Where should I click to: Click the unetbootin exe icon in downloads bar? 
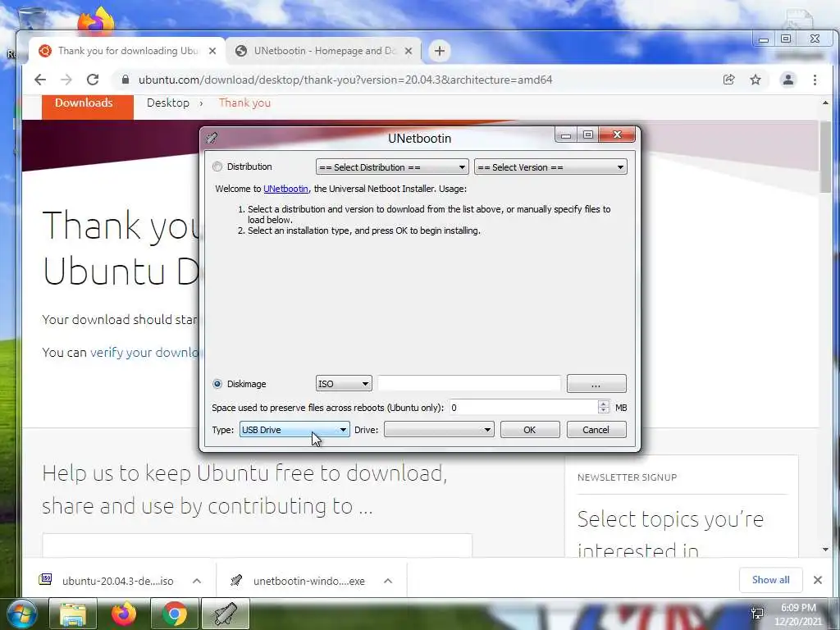(x=235, y=580)
